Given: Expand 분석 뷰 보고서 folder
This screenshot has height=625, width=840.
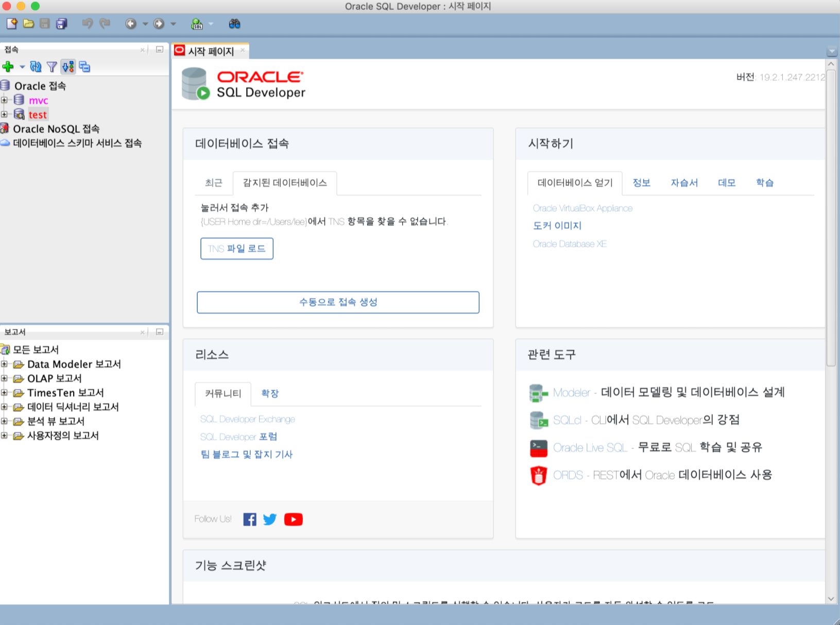Looking at the screenshot, I should (x=4, y=421).
